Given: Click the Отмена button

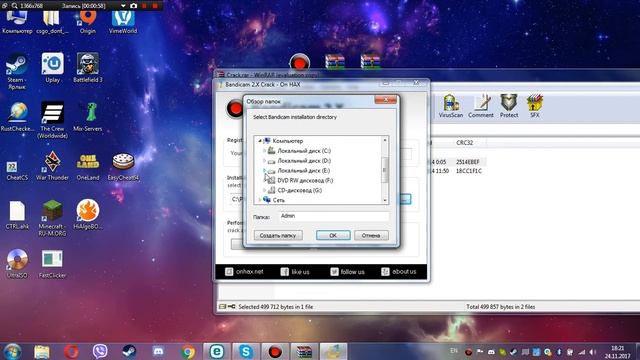Looking at the screenshot, I should coord(371,236).
